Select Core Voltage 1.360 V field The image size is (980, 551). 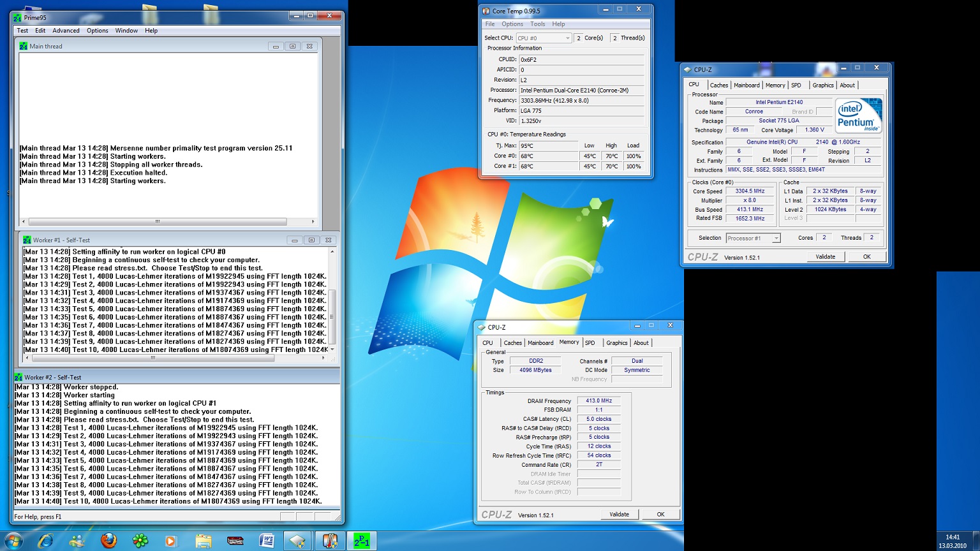click(815, 129)
